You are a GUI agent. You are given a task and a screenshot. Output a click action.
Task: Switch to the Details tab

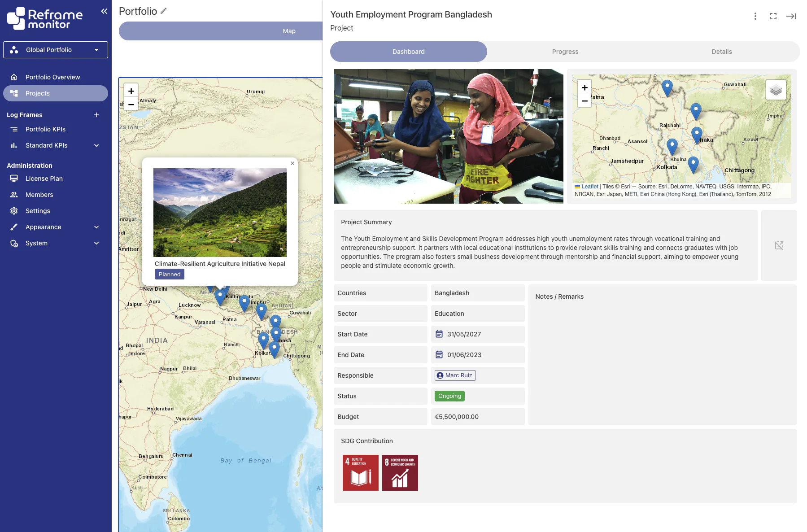[x=722, y=52]
